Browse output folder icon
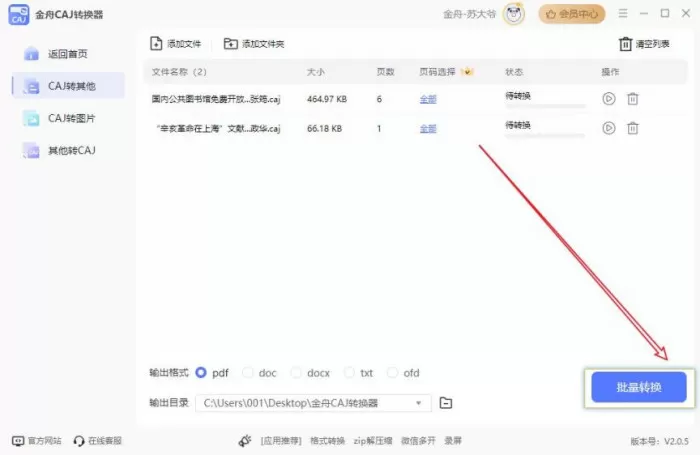The height and width of the screenshot is (455, 700). click(446, 403)
